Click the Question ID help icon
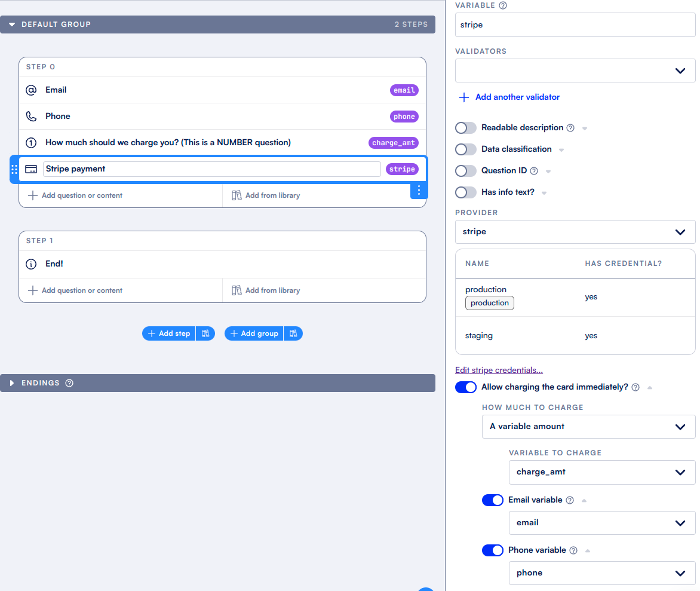 [x=533, y=171]
